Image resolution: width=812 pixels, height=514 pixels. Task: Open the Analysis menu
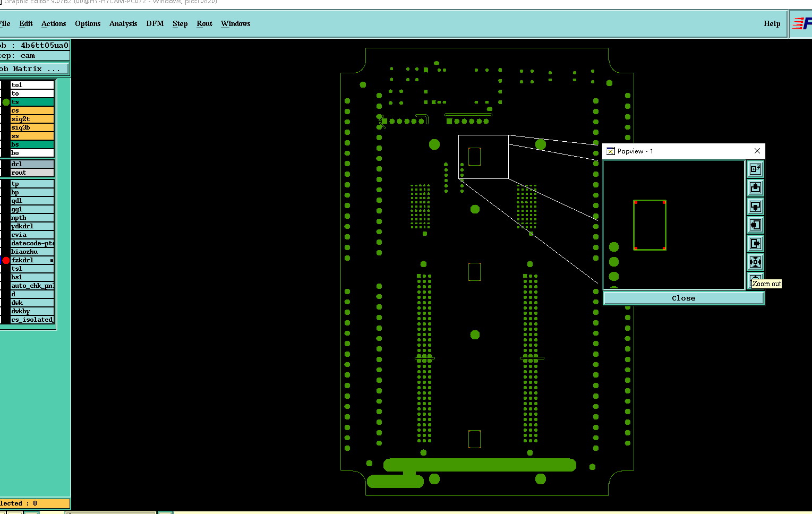tap(123, 23)
